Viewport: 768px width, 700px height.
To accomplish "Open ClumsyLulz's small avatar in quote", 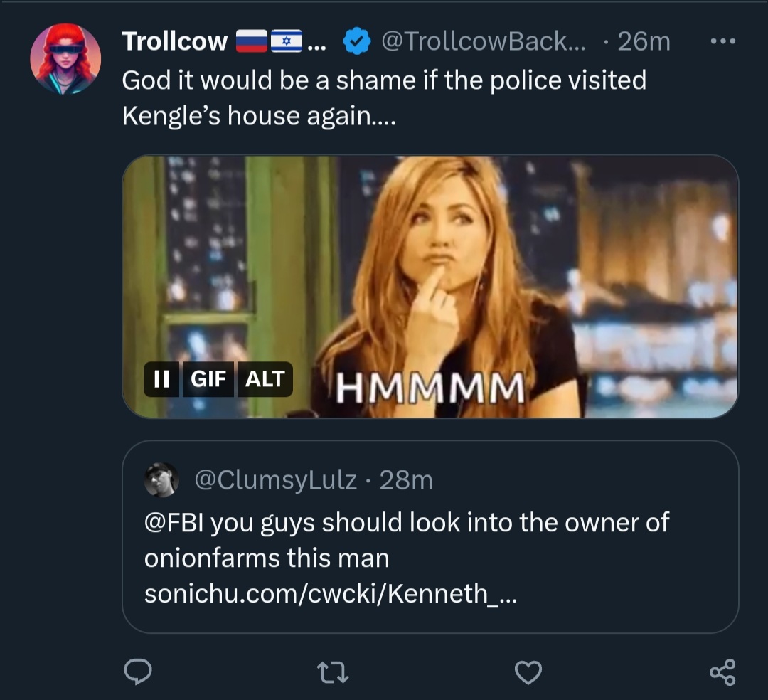I will click(x=161, y=480).
